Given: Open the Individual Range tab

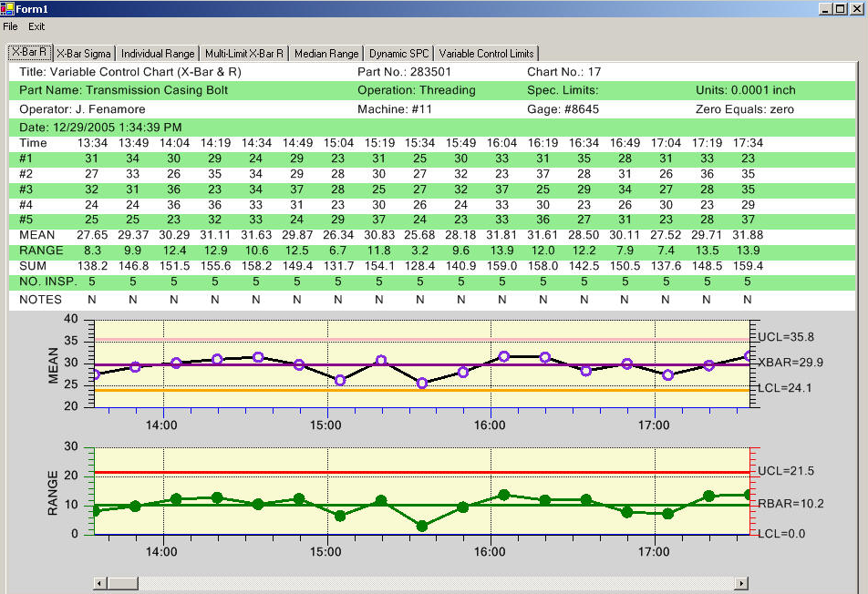Looking at the screenshot, I should pyautogui.click(x=158, y=54).
